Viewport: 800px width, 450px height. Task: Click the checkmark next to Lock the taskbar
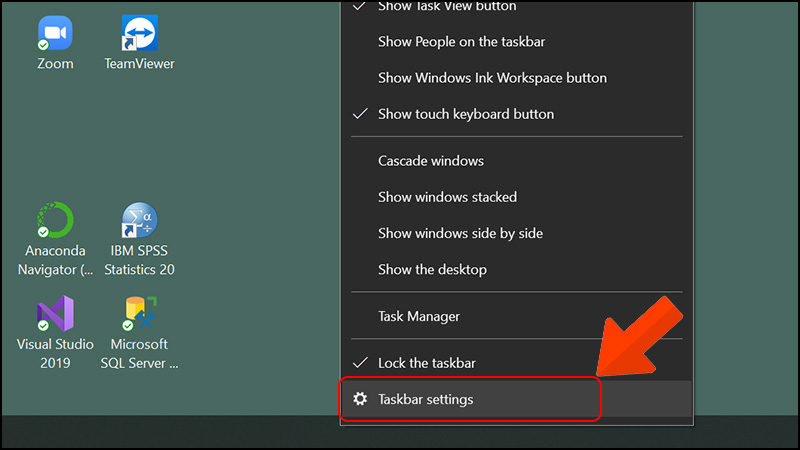359,362
